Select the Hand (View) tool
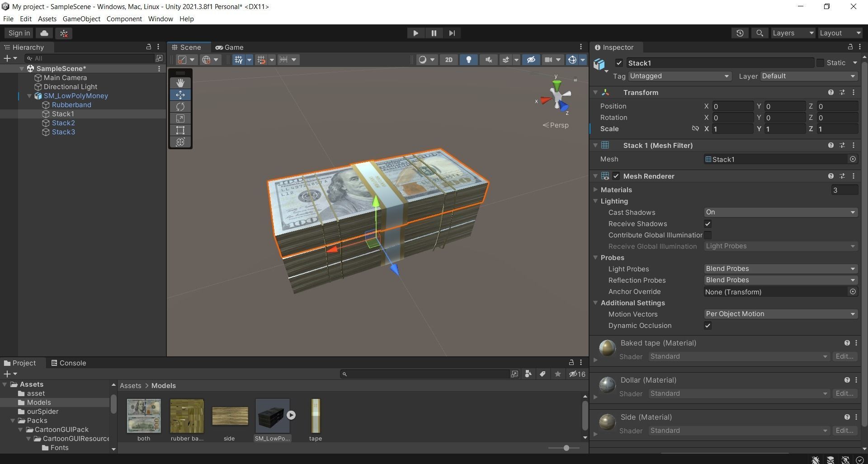This screenshot has width=868, height=464. coord(180,83)
